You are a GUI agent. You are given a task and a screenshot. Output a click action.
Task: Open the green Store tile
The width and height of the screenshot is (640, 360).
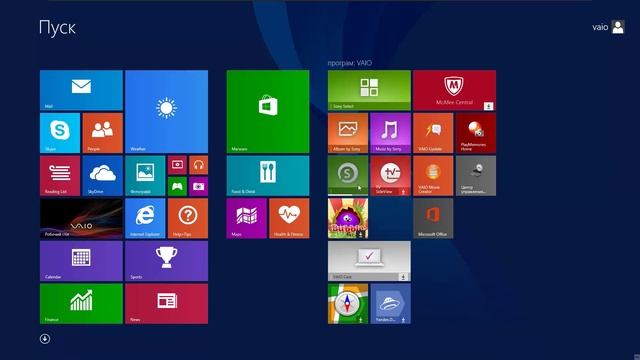tap(268, 111)
